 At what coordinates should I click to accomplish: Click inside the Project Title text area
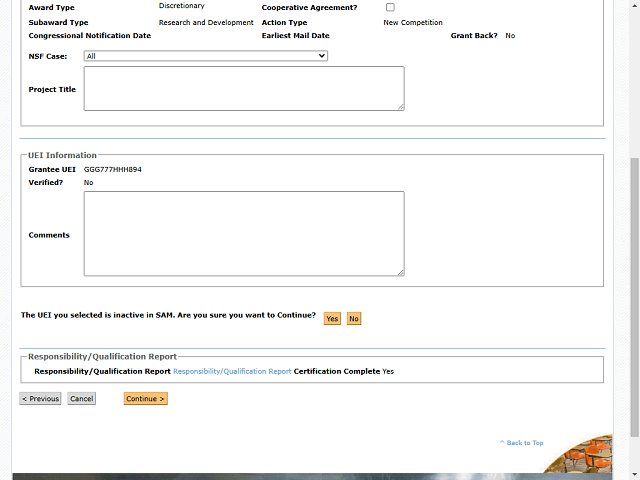click(244, 89)
